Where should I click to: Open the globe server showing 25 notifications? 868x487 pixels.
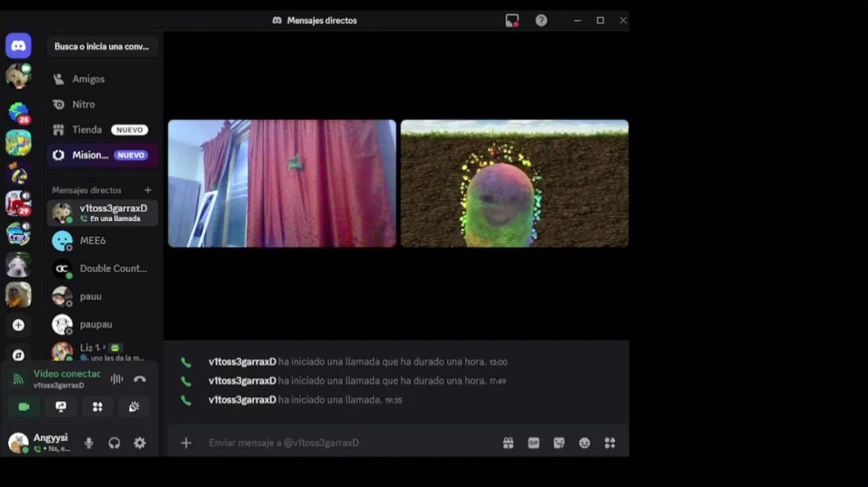[18, 112]
